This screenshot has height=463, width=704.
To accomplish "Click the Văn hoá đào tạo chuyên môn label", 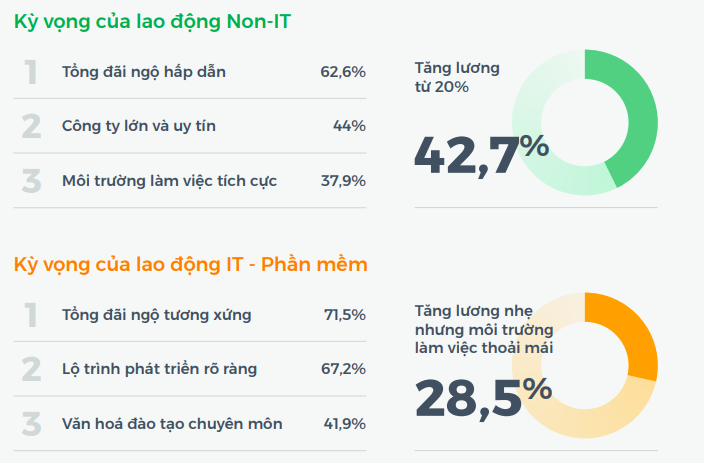I will pos(172,424).
